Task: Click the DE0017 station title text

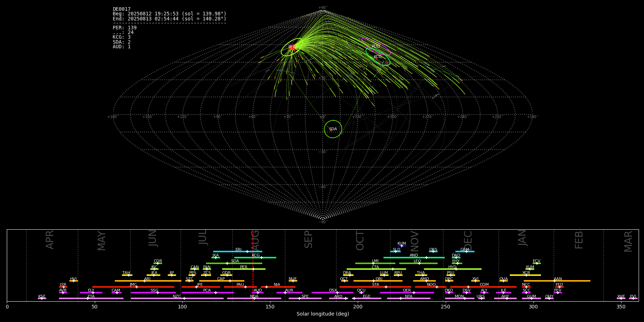Action: point(122,9)
